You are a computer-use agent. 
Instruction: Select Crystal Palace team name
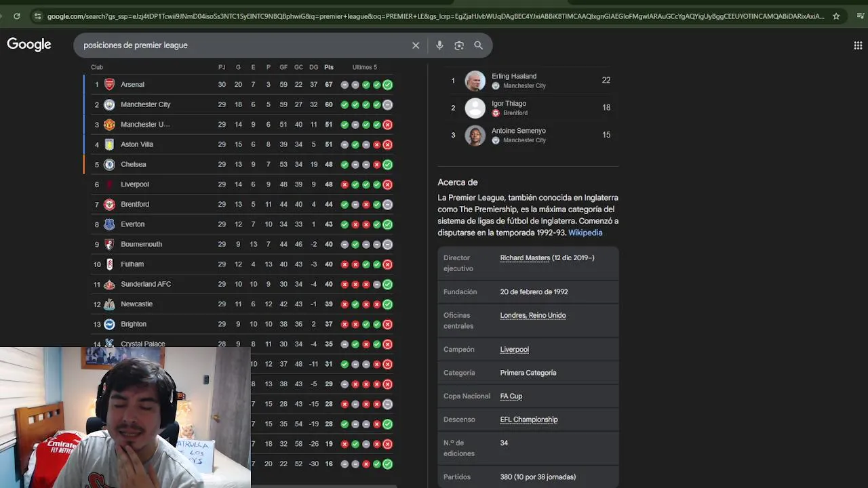142,344
